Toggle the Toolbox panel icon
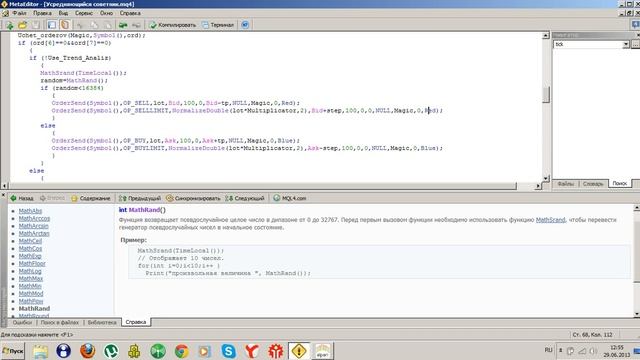 pos(65,25)
